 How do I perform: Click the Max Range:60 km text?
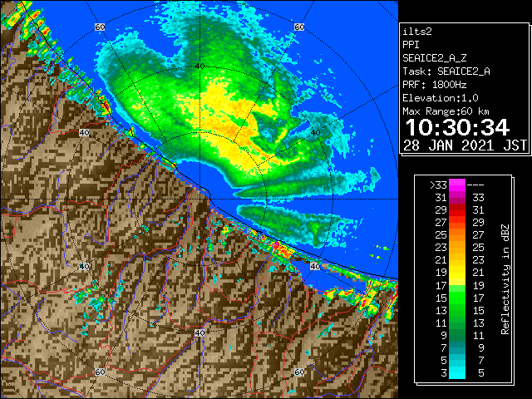pyautogui.click(x=446, y=111)
